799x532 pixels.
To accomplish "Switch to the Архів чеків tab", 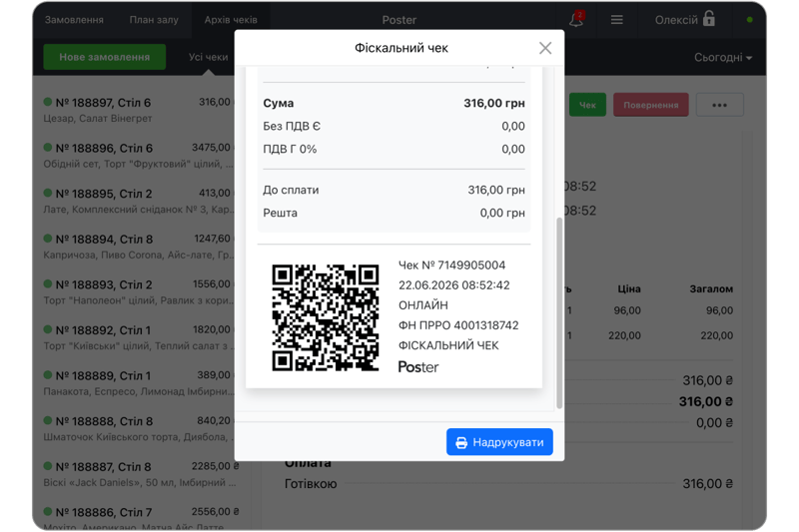I will (x=231, y=20).
